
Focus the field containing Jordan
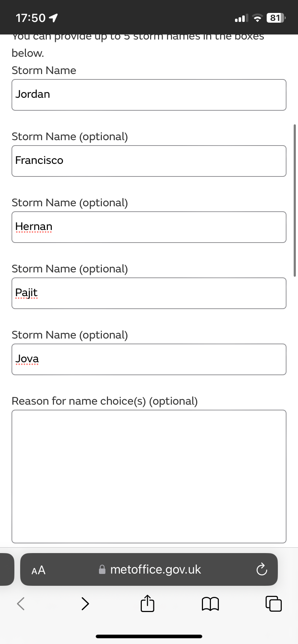(x=149, y=95)
